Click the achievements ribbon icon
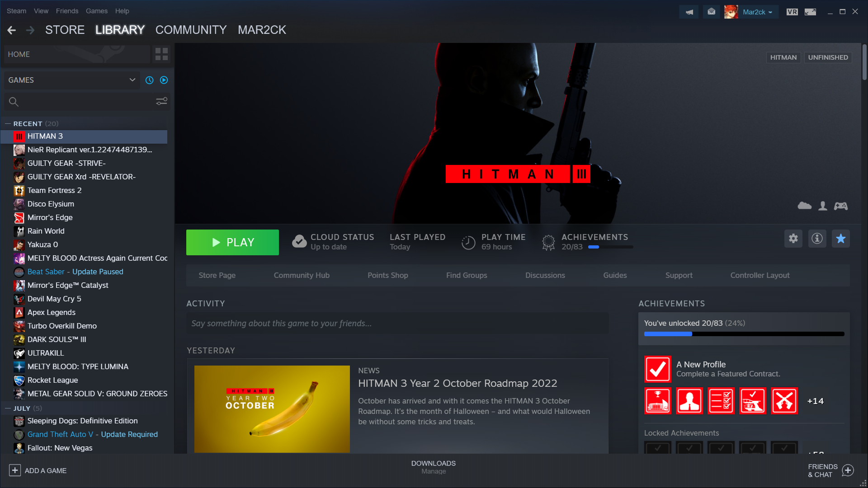 pyautogui.click(x=548, y=243)
